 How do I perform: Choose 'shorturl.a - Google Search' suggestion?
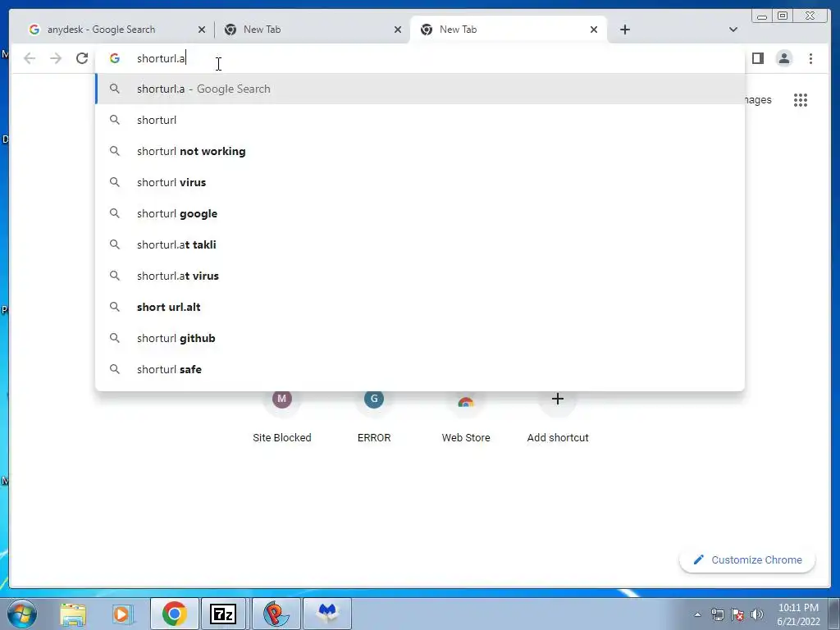click(420, 89)
